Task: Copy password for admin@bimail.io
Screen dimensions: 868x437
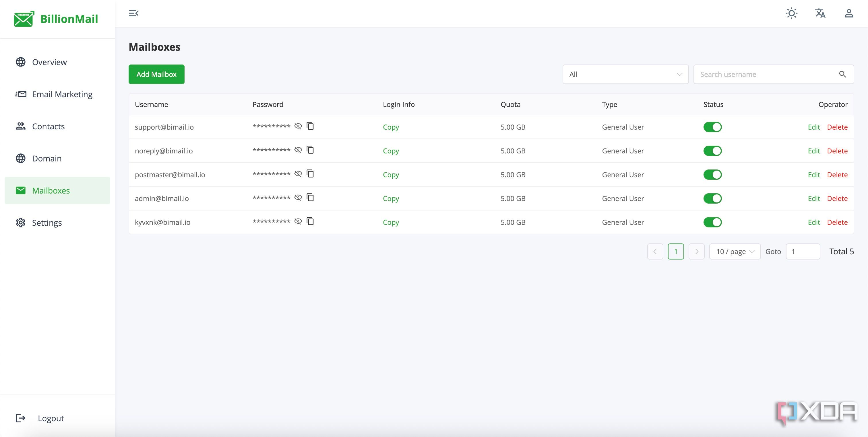Action: pyautogui.click(x=310, y=197)
